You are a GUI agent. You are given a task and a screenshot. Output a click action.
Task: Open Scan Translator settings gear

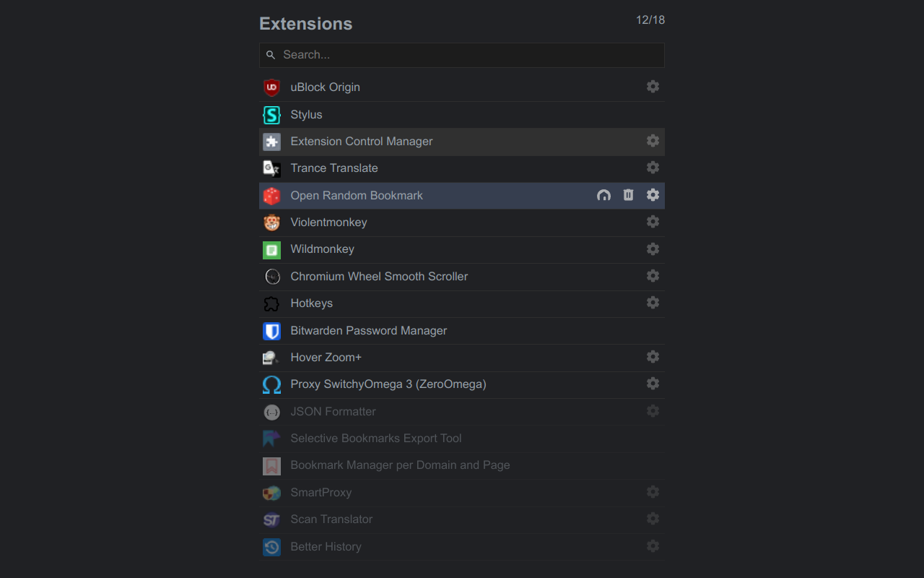click(x=653, y=519)
